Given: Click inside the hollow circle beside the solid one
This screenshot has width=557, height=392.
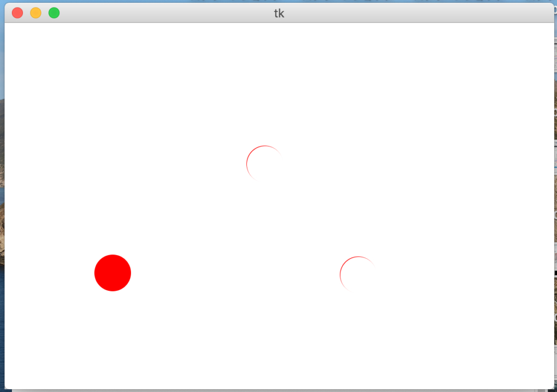Looking at the screenshot, I should pos(358,275).
